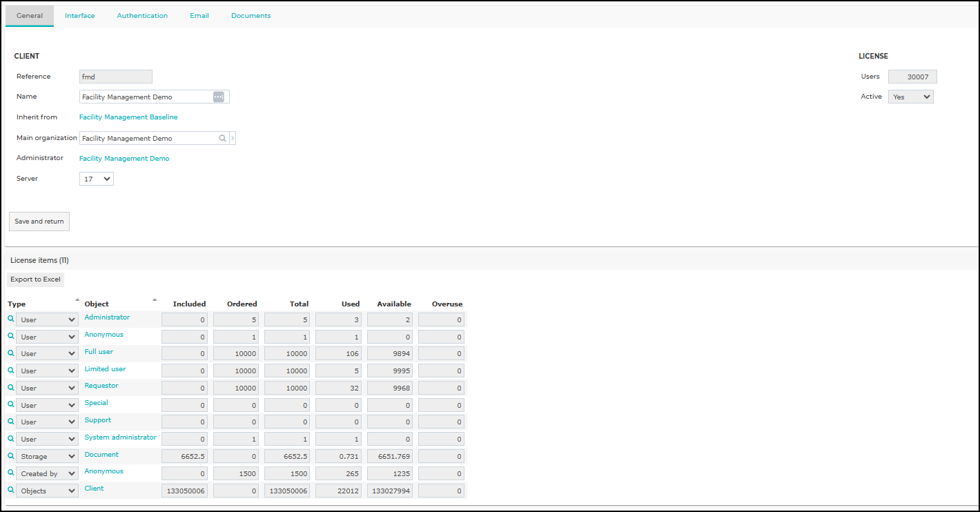The width and height of the screenshot is (980, 512).
Task: Click the search icon in Main organization field
Action: (x=222, y=138)
